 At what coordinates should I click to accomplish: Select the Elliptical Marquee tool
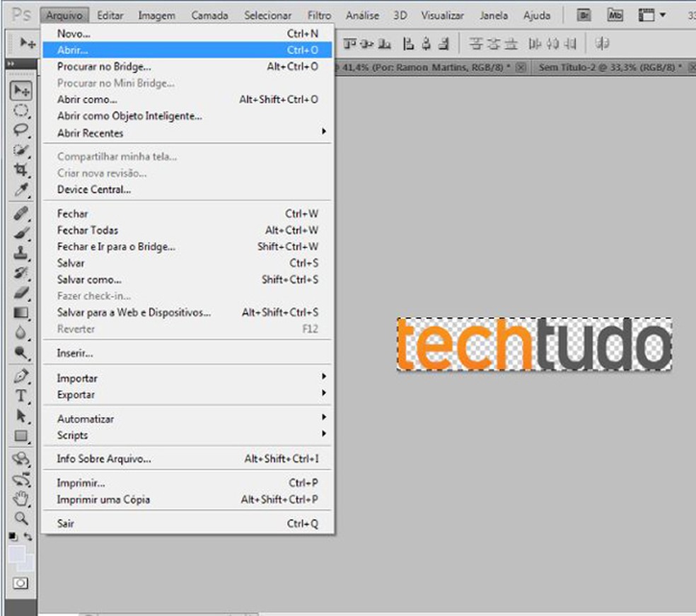point(21,110)
